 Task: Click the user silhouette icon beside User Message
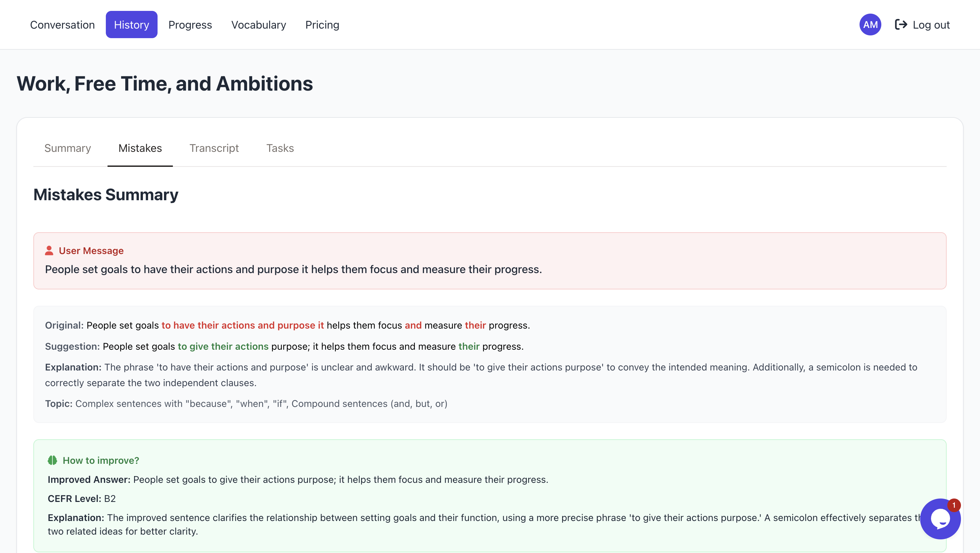(x=49, y=250)
